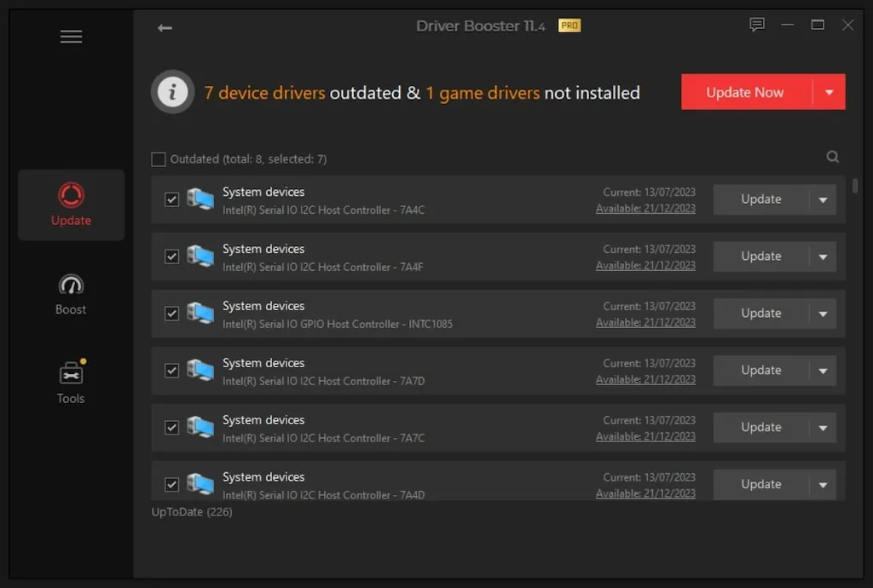This screenshot has width=873, height=588.
Task: Update the 7A4C Host Controller driver
Action: (x=761, y=199)
